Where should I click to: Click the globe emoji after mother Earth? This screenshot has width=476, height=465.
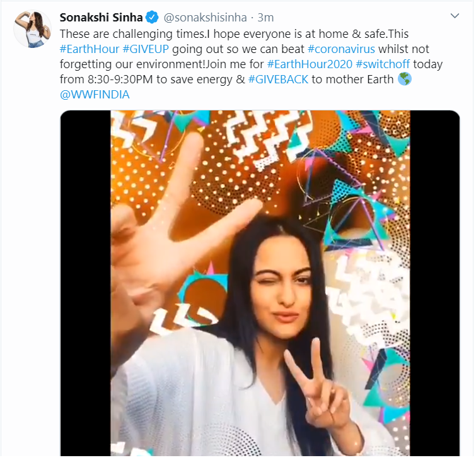click(x=405, y=79)
